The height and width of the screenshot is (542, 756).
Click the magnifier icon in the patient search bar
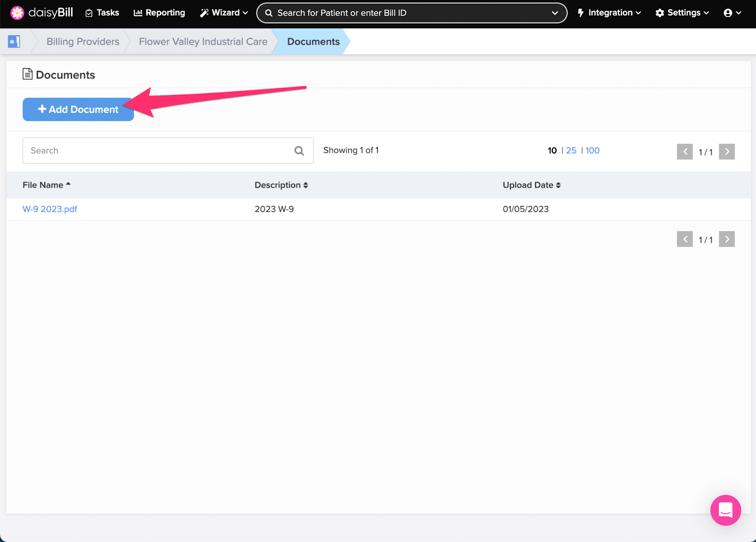(x=269, y=13)
